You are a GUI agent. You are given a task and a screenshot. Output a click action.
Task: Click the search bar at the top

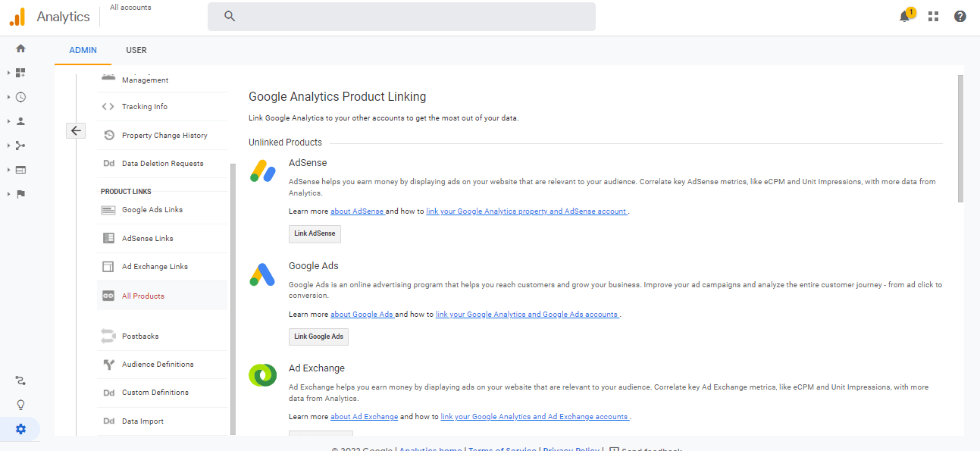(x=401, y=16)
